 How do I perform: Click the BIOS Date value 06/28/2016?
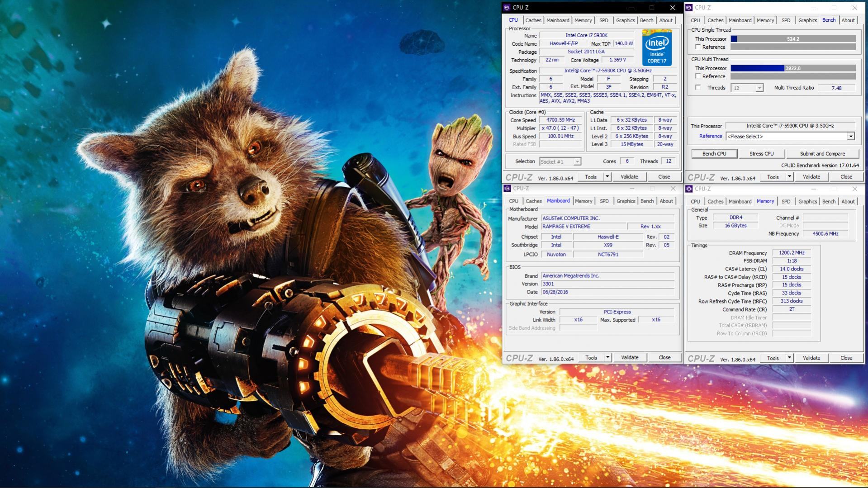[x=607, y=292]
